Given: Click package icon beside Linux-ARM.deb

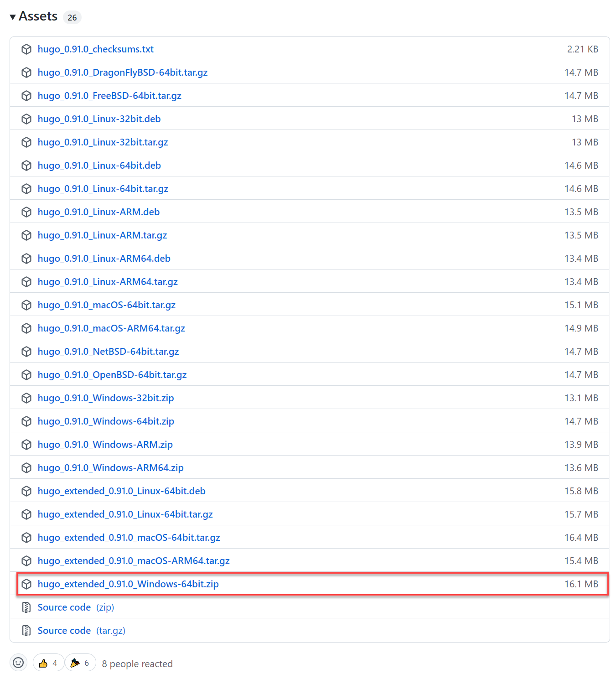Looking at the screenshot, I should click(26, 212).
